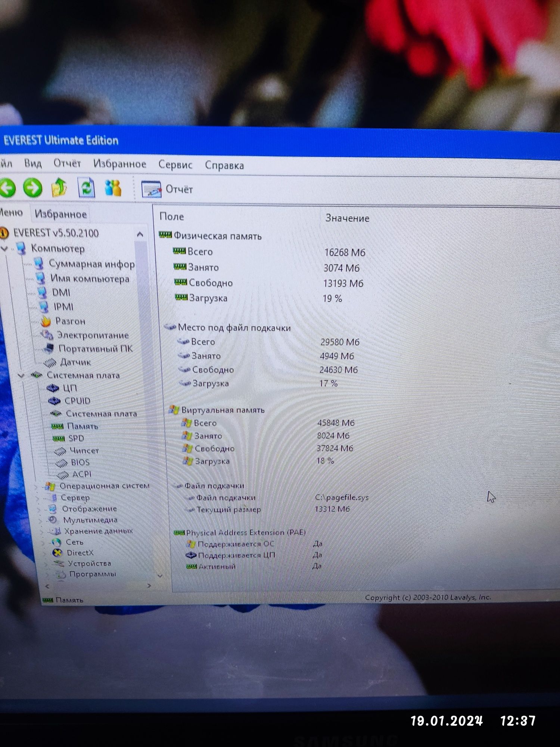The width and height of the screenshot is (560, 747).
Task: Collapse the Системная плата parent node
Action: [x=21, y=375]
